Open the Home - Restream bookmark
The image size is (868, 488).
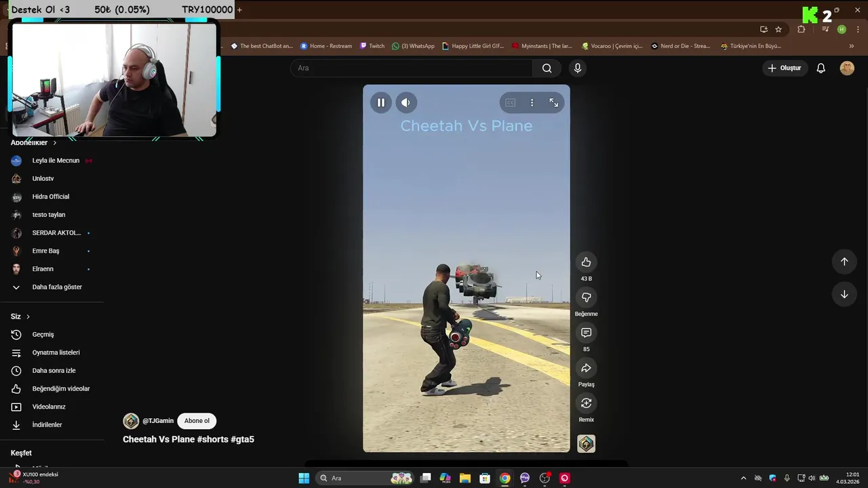(326, 46)
